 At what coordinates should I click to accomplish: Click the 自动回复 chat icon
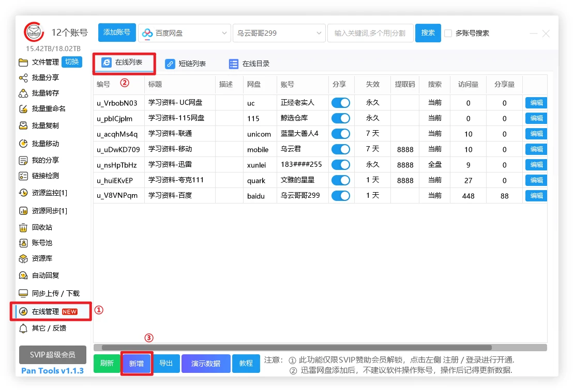pyautogui.click(x=23, y=276)
